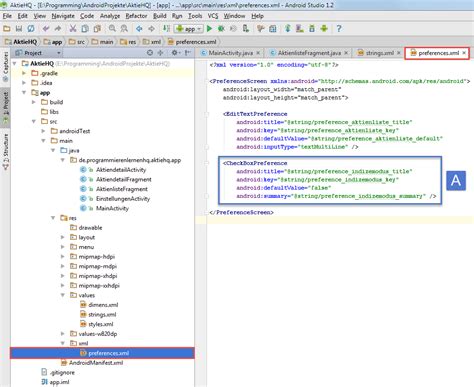Open Help via the question mark icon

pyautogui.click(x=339, y=29)
